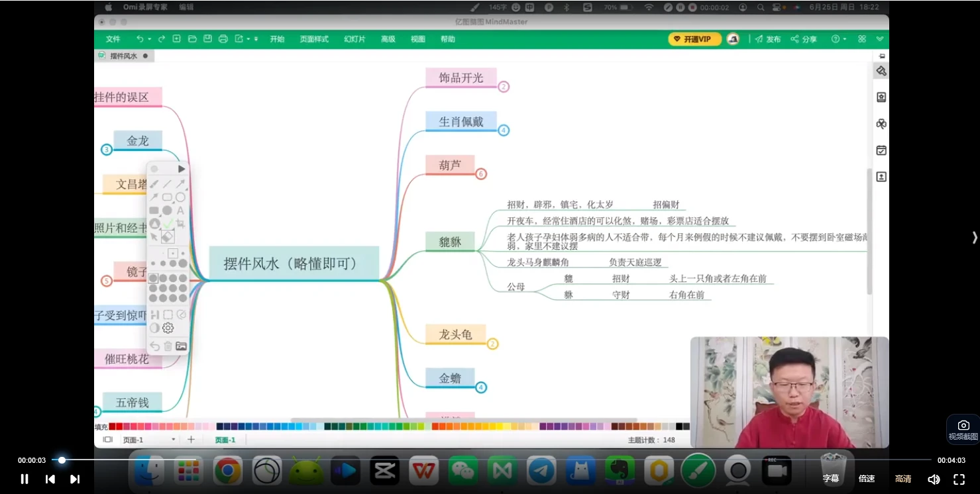Open the 页面-1 page selector dropdown
The image size is (980, 494).
[174, 440]
